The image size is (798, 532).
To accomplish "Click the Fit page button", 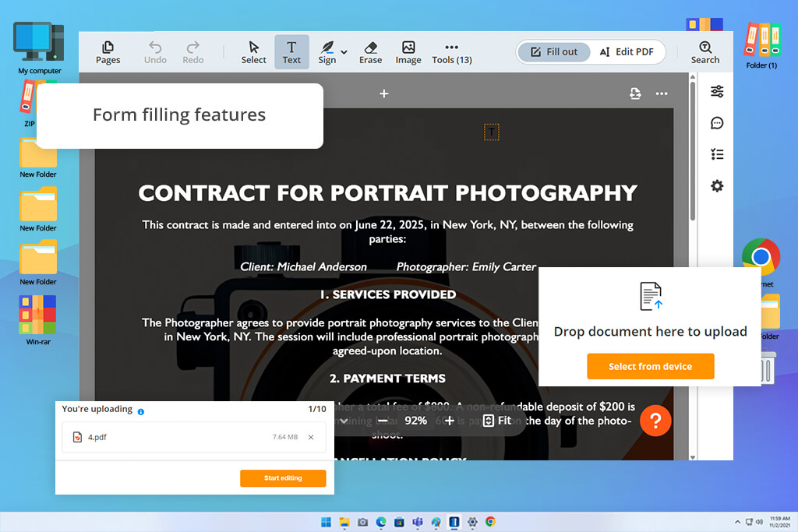I will [x=496, y=421].
